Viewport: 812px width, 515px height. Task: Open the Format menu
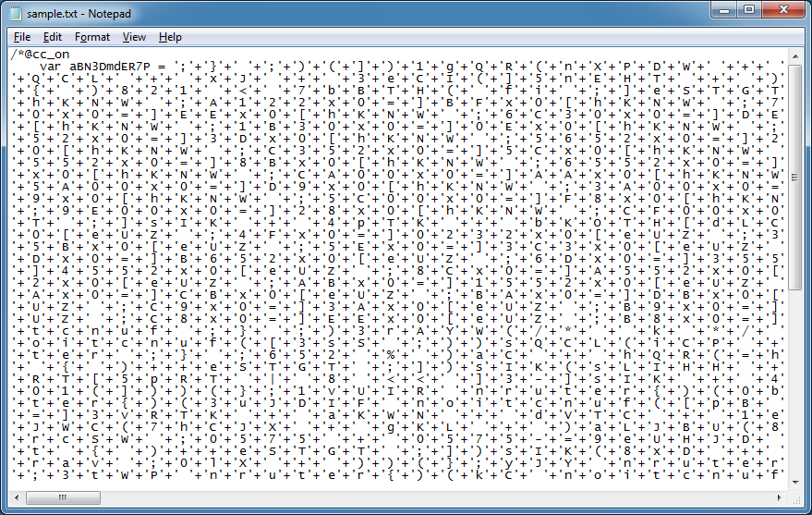coord(92,37)
